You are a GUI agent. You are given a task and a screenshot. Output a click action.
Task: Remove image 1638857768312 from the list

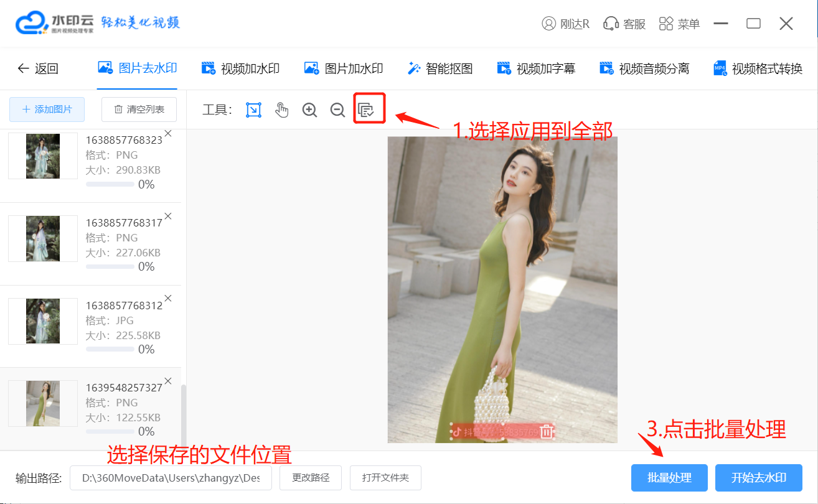(167, 298)
